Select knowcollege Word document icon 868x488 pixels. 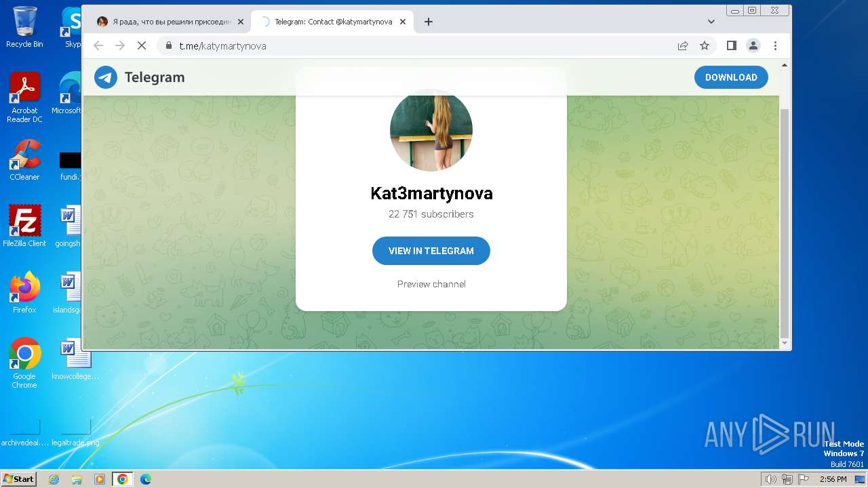(x=75, y=359)
